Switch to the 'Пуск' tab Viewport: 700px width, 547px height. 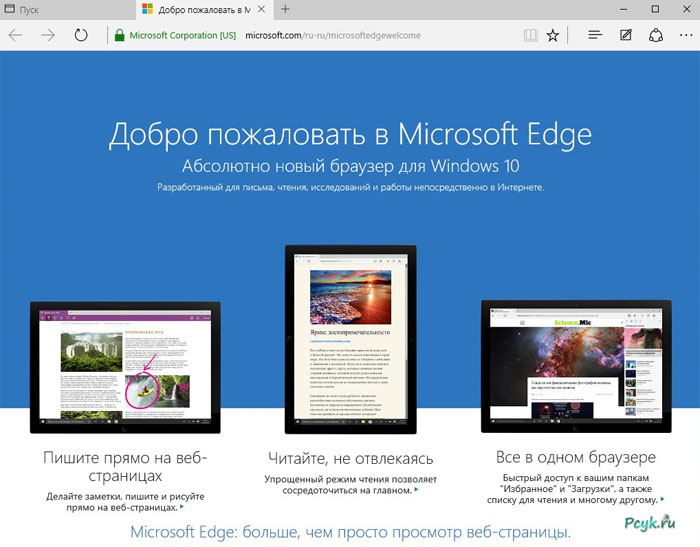pos(68,9)
